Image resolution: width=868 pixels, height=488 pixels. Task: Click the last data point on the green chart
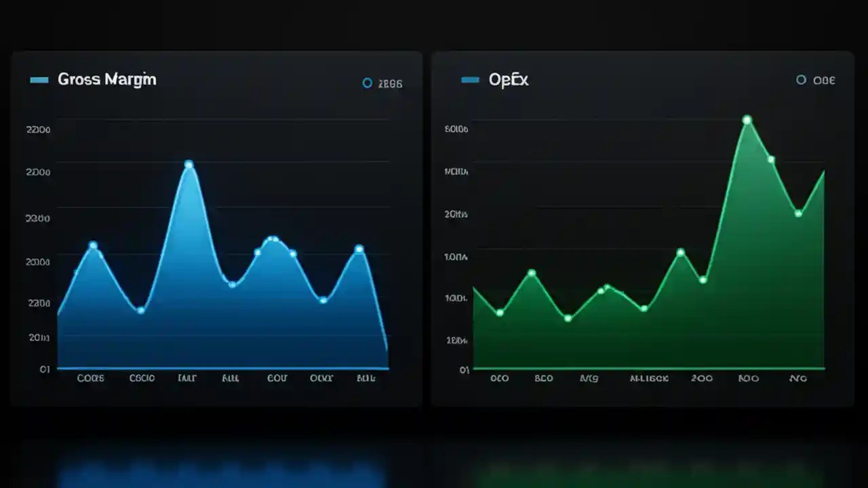799,213
